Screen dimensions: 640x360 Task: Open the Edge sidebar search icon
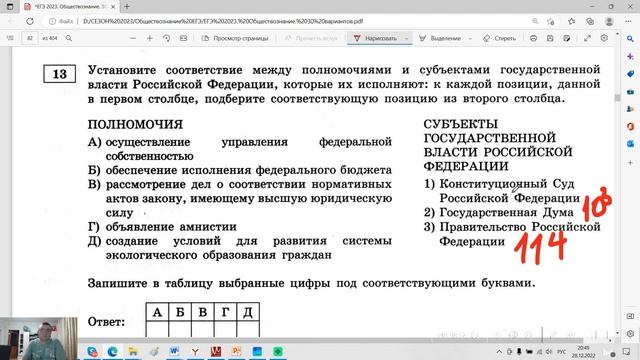(630, 39)
